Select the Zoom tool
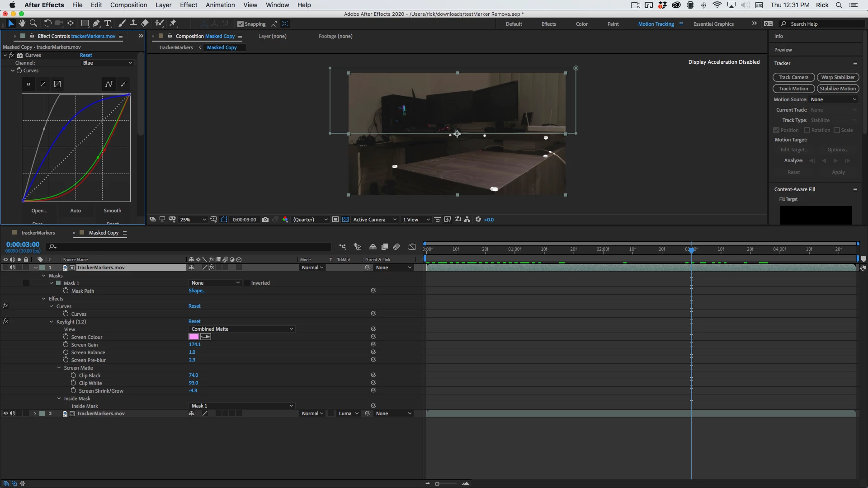 (x=33, y=23)
